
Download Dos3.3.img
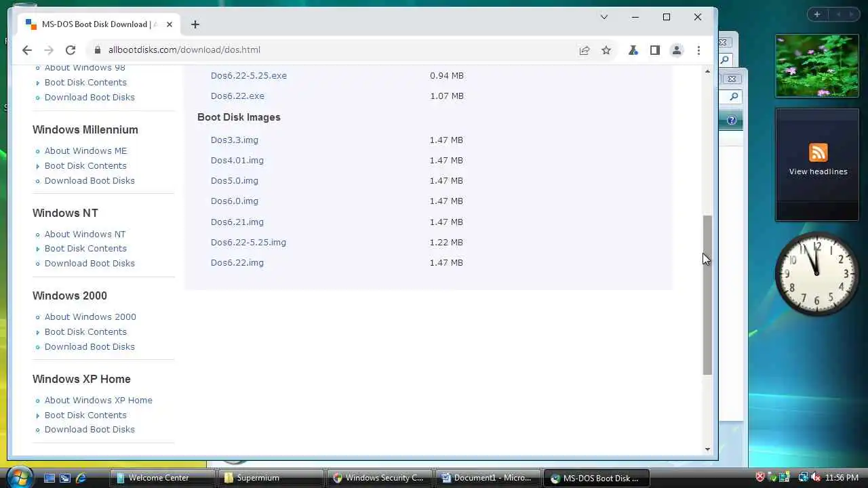click(x=234, y=140)
